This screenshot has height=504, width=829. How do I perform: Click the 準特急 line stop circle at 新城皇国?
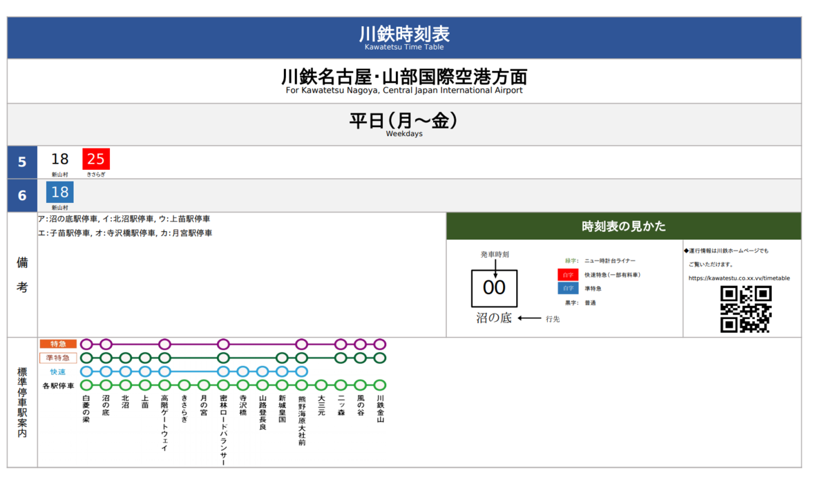click(282, 358)
